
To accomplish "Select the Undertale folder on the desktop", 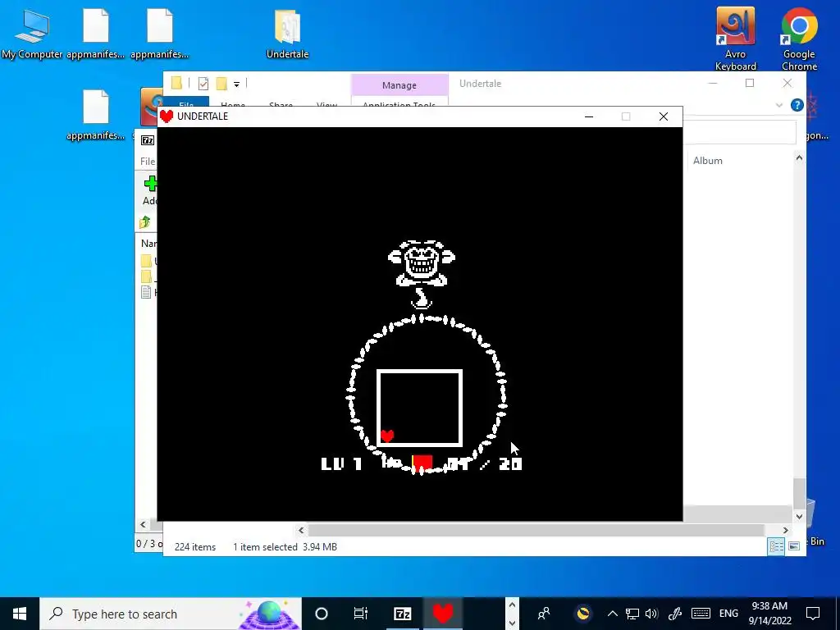I will [x=288, y=33].
